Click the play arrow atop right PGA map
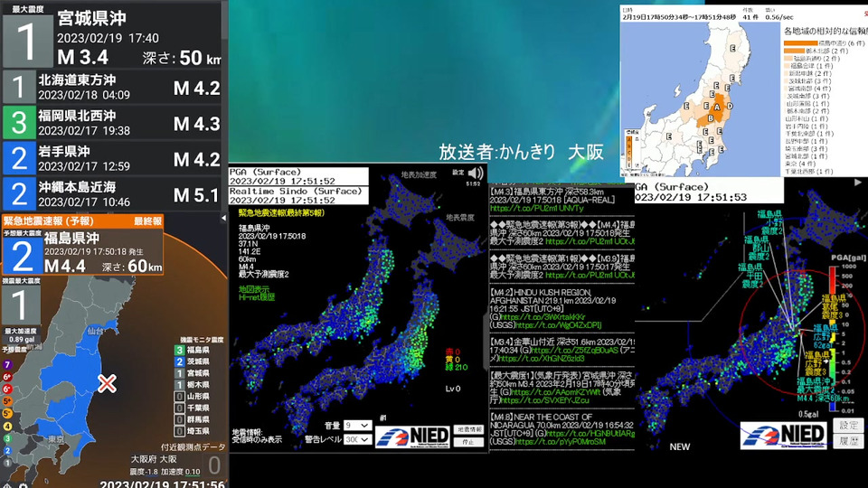Image resolution: width=868 pixels, height=488 pixels. click(857, 182)
